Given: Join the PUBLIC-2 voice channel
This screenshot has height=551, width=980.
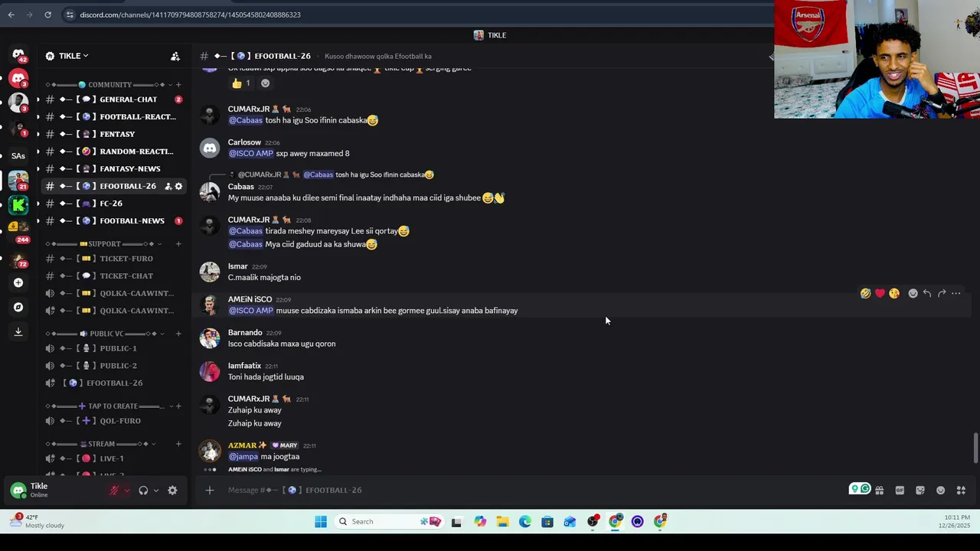Looking at the screenshot, I should pyautogui.click(x=113, y=366).
